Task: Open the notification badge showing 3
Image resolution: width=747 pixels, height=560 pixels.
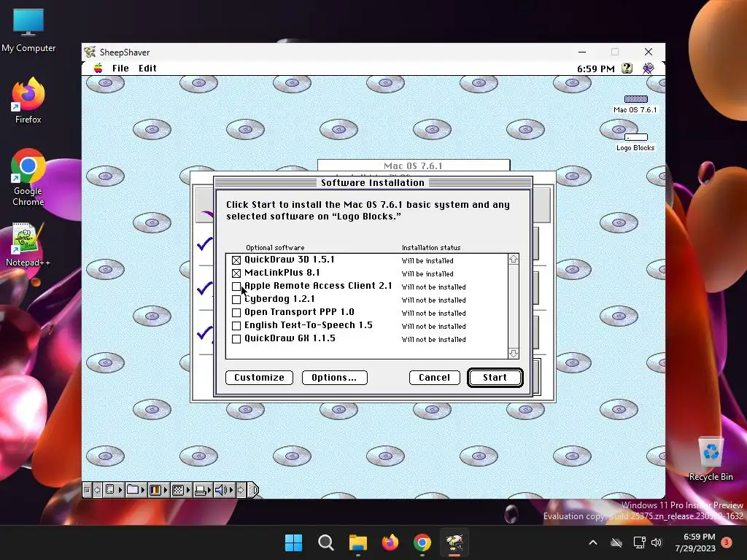Action: (727, 542)
